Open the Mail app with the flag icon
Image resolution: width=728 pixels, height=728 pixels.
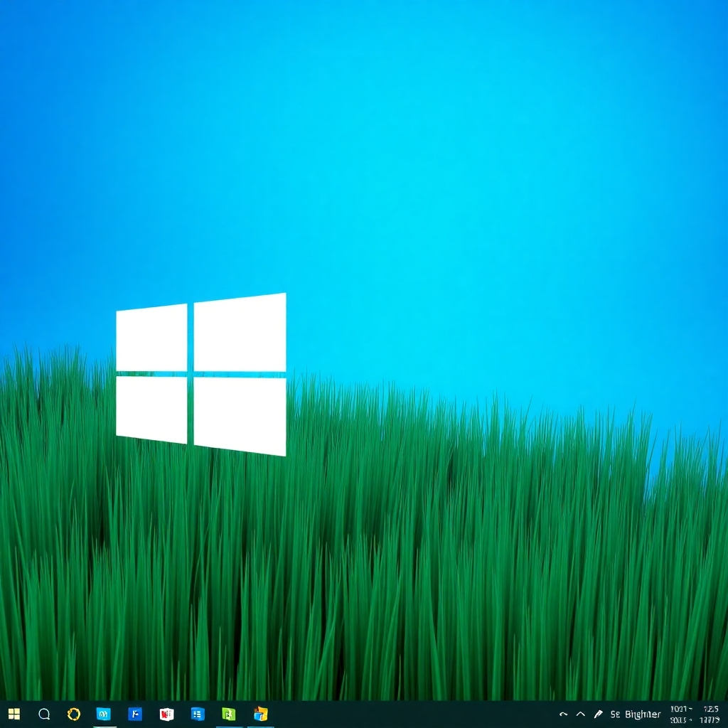[x=136, y=714]
